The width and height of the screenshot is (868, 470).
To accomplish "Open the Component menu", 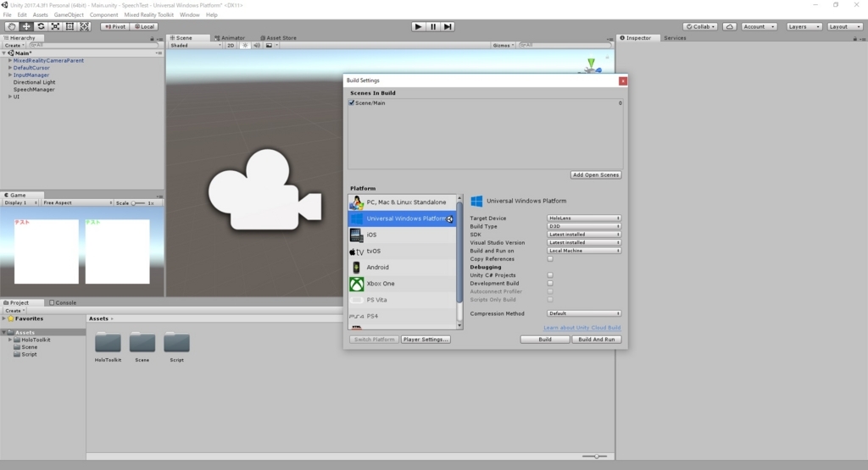I will click(x=103, y=15).
